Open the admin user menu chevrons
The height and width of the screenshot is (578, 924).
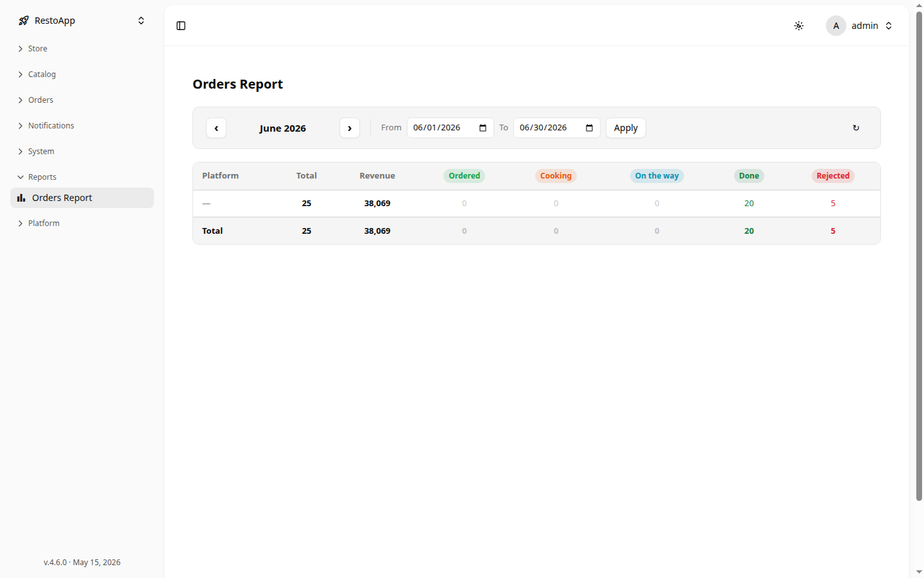pos(889,26)
